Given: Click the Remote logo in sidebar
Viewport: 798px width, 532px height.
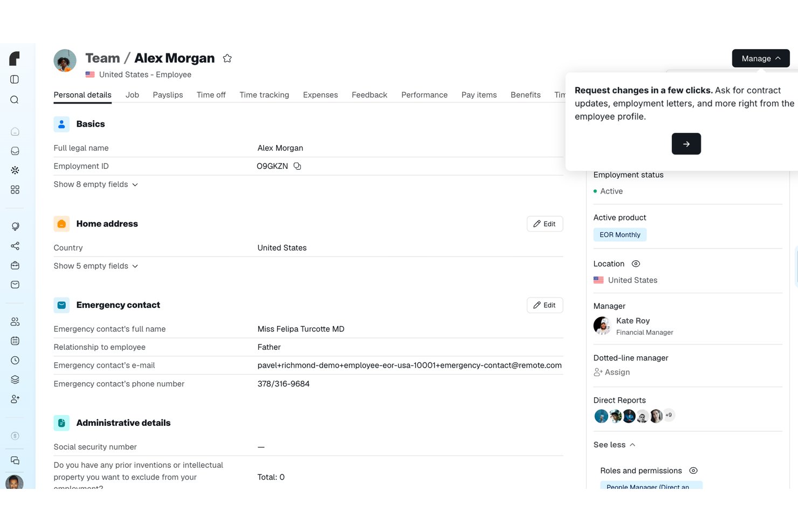Looking at the screenshot, I should [x=15, y=59].
